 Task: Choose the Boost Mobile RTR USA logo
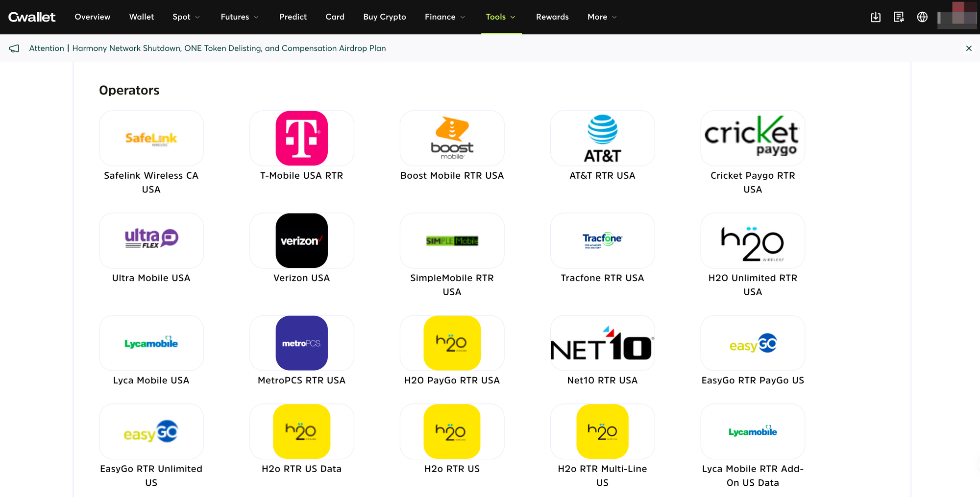(452, 138)
